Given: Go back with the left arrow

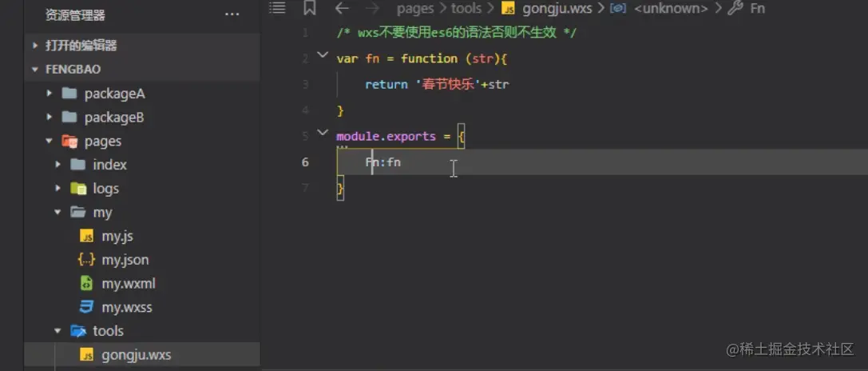Looking at the screenshot, I should point(342,8).
